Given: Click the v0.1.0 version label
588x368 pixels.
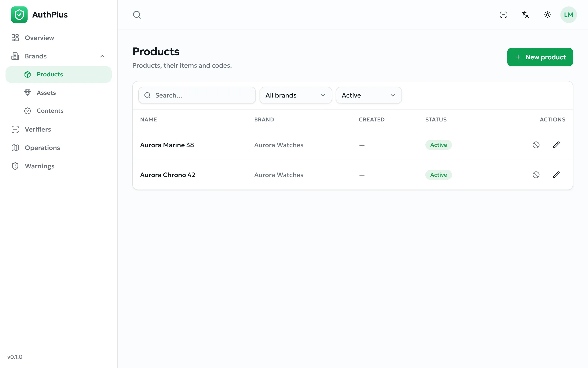Looking at the screenshot, I should 15,357.
